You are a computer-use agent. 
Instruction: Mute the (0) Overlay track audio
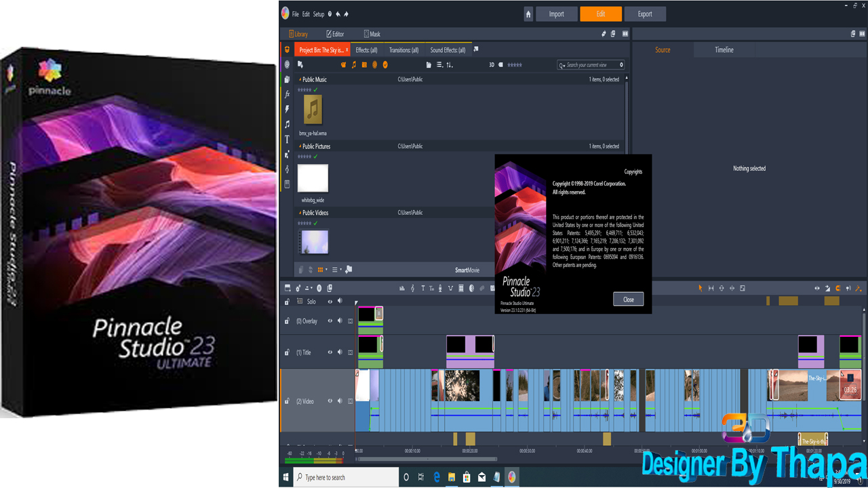tap(340, 321)
